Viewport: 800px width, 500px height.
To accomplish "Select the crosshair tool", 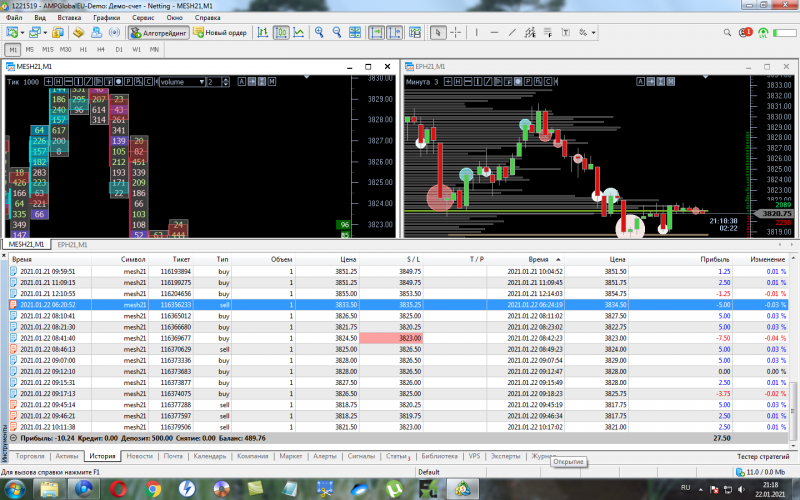I will point(456,33).
